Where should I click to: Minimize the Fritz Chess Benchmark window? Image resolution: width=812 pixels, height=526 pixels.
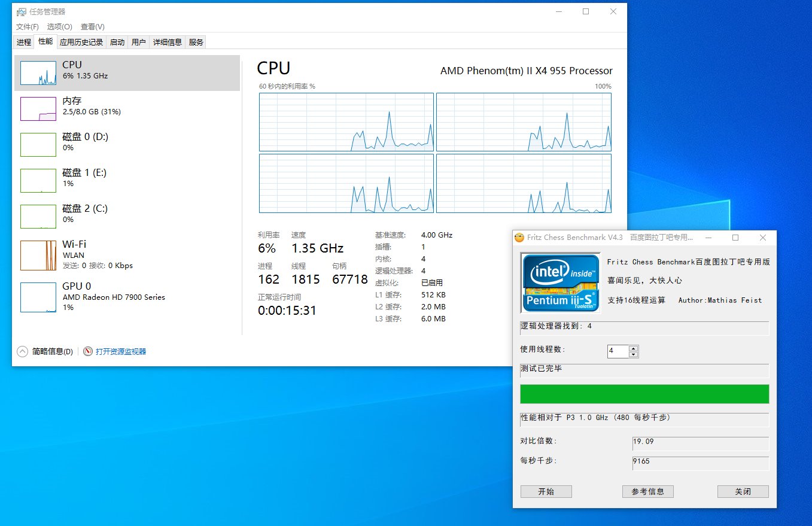point(708,238)
